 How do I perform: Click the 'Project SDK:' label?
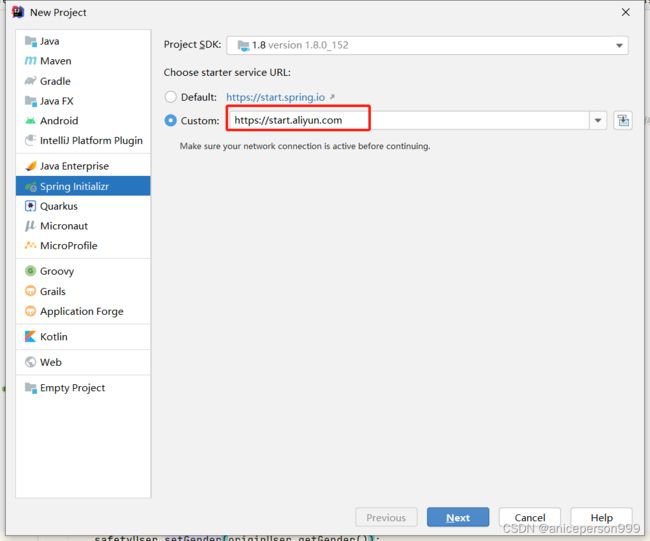coord(192,44)
